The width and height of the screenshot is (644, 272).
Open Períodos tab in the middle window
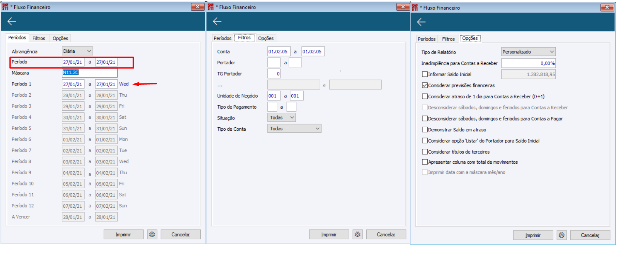(x=223, y=38)
